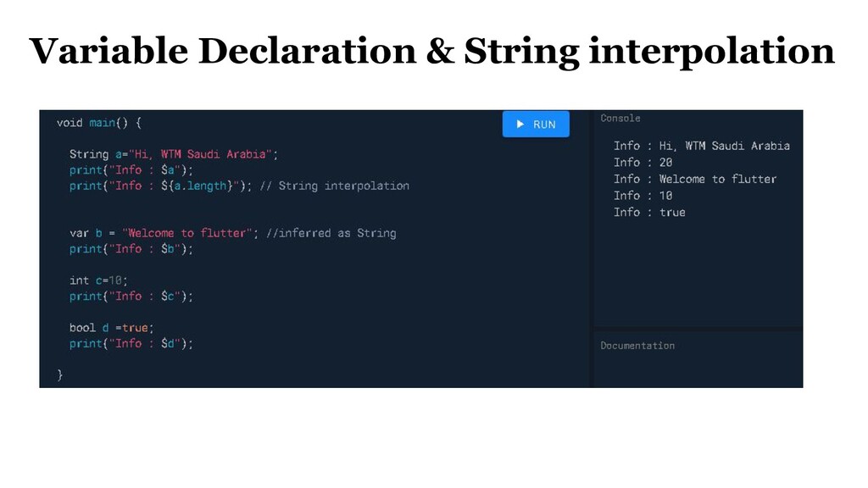This screenshot has height=488, width=868.
Task: Click the print line with ${a.length}
Action: [x=160, y=186]
